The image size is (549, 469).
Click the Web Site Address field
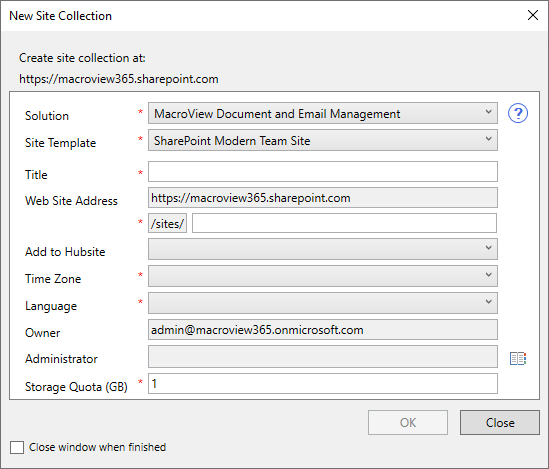click(x=322, y=197)
